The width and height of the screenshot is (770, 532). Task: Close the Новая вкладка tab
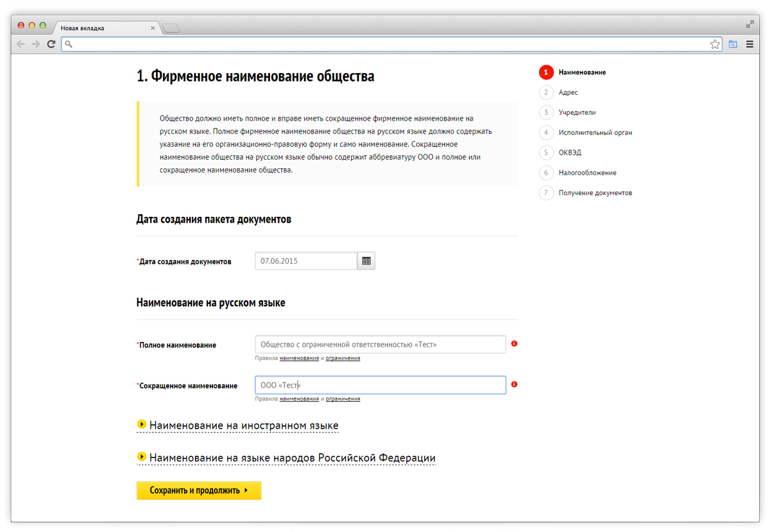click(153, 28)
